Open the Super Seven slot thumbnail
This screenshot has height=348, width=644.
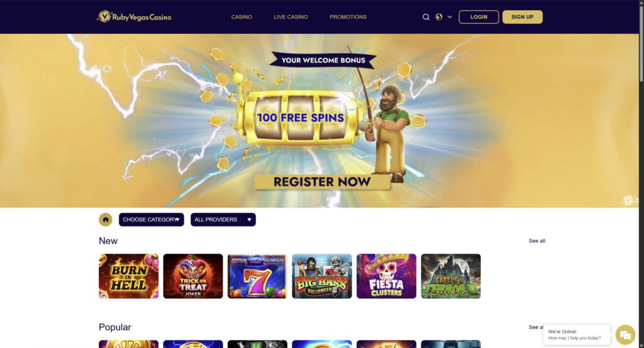pyautogui.click(x=257, y=276)
